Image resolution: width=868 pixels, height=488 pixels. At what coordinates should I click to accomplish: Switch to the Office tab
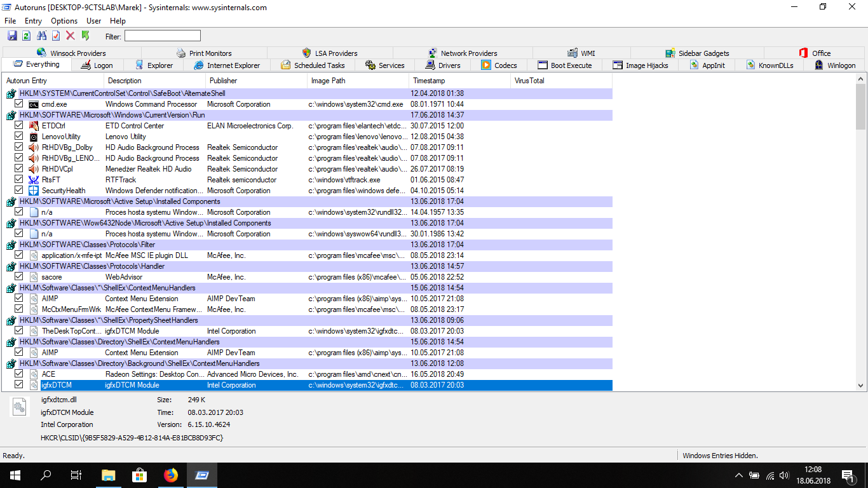[x=815, y=53]
